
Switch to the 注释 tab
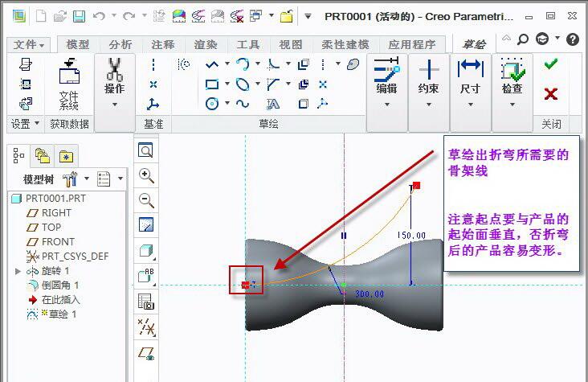click(x=163, y=44)
